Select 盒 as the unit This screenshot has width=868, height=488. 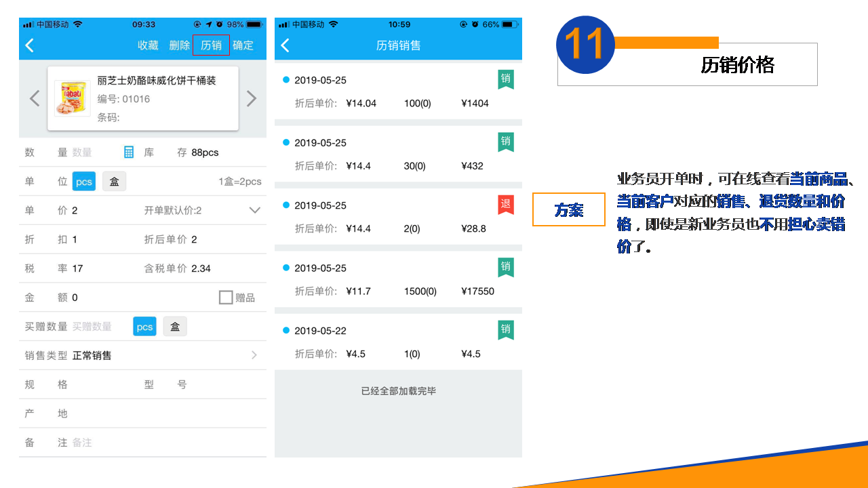[115, 182]
